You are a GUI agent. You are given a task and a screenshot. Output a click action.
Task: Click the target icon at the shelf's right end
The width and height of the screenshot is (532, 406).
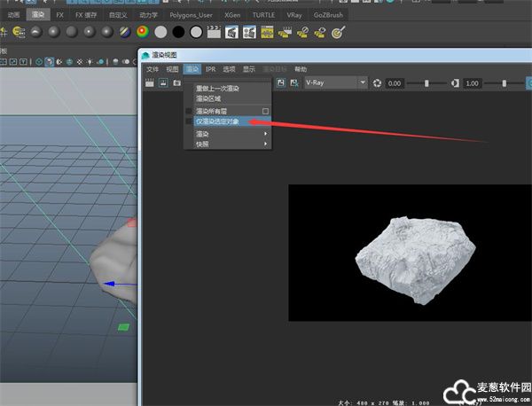point(337,32)
